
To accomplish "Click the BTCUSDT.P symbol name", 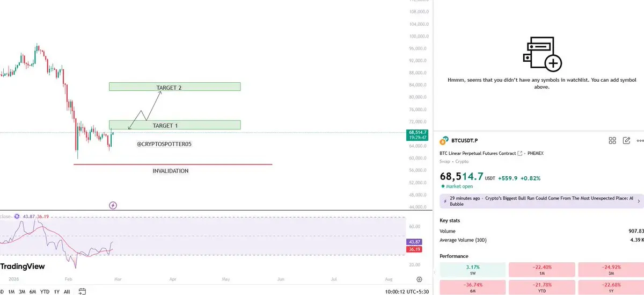I will [x=465, y=141].
